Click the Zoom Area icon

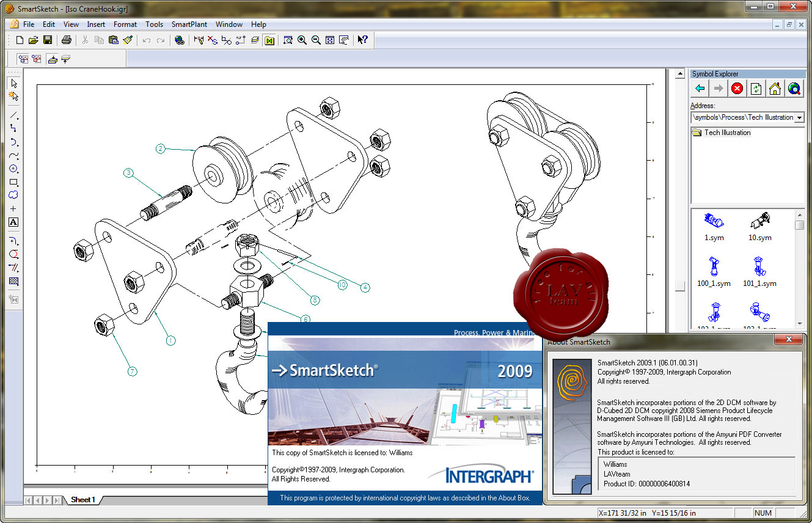288,40
